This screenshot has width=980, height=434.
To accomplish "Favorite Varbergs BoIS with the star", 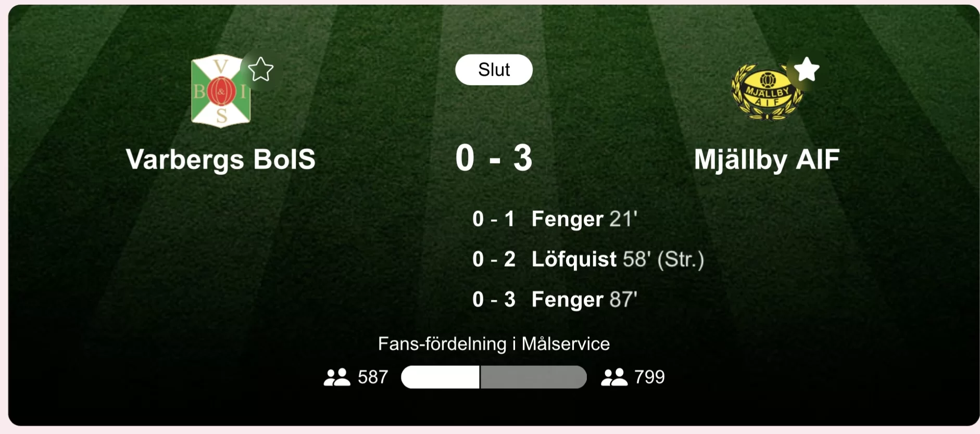I will tap(261, 69).
